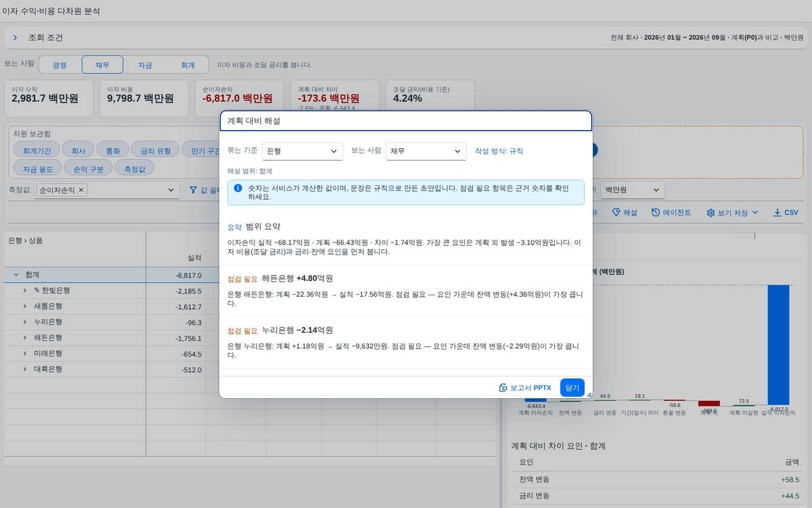Click the 작성 방식: 규칙 link
Viewport: 812px width, 508px height.
tap(499, 151)
